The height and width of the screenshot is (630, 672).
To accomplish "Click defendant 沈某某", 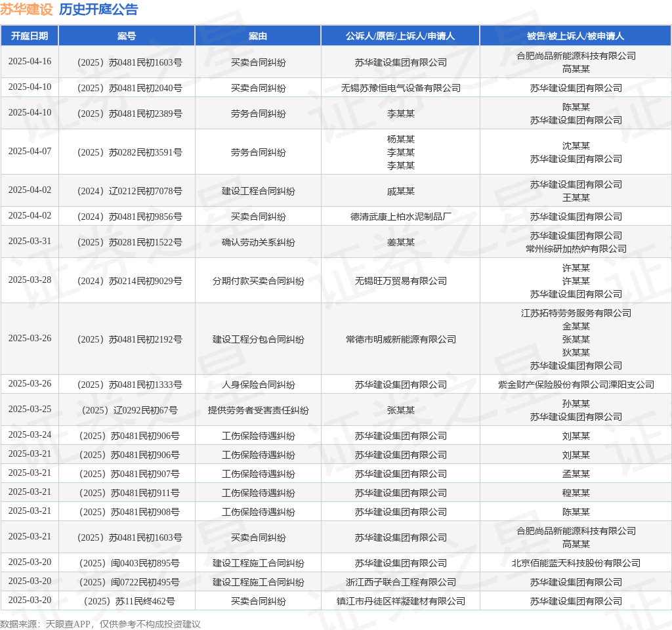I will click(x=576, y=146).
